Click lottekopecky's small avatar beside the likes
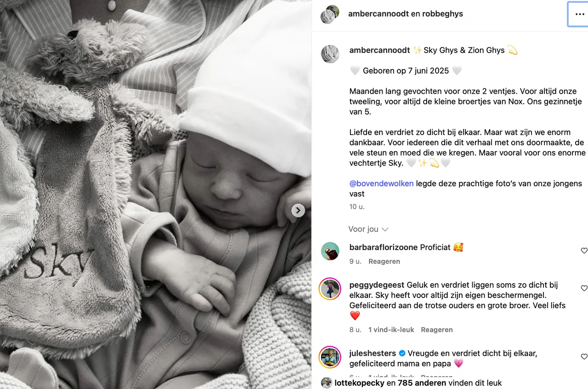 pyautogui.click(x=326, y=383)
